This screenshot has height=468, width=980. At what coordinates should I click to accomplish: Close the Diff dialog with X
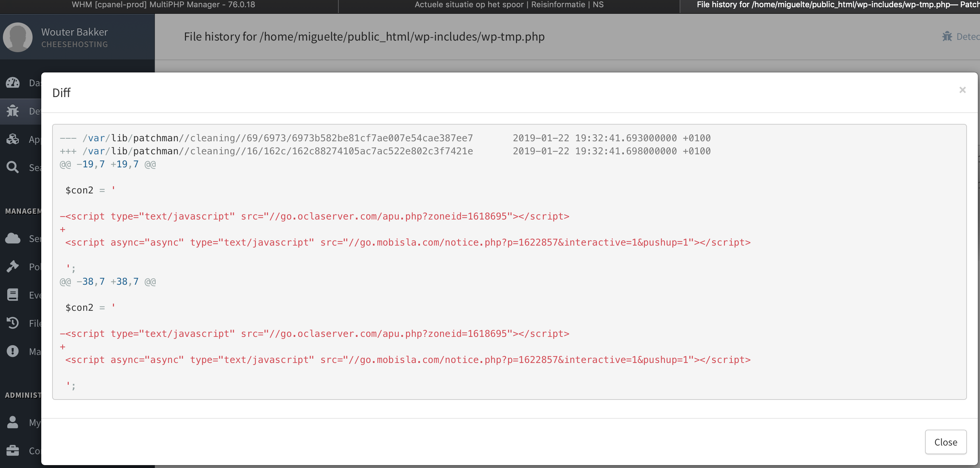point(962,90)
